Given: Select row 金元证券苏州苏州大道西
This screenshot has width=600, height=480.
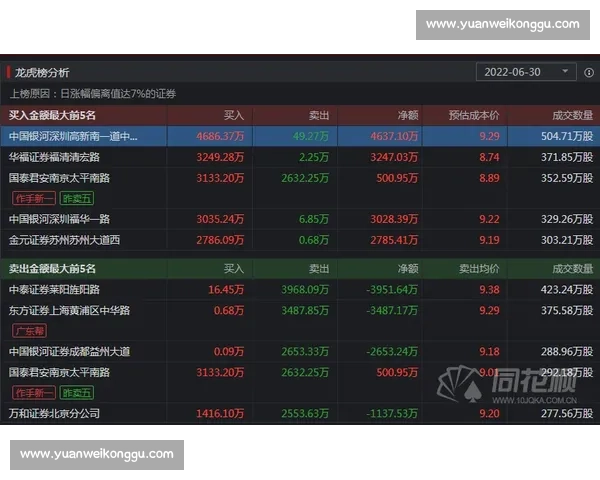Looking at the screenshot, I should pyautogui.click(x=300, y=240).
